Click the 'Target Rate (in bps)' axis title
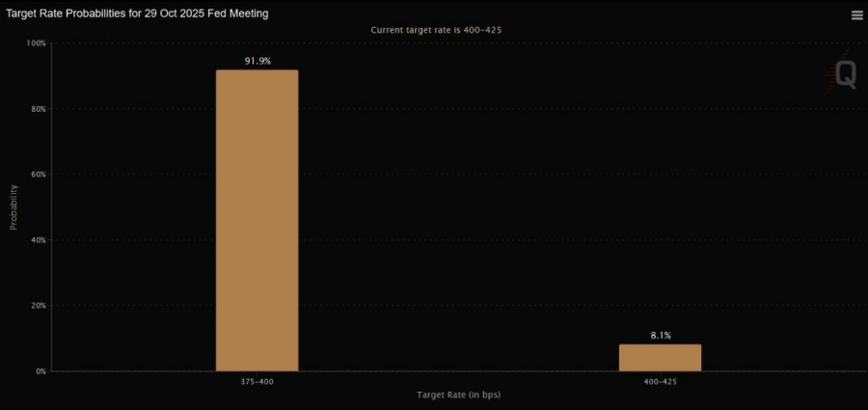 coord(458,395)
